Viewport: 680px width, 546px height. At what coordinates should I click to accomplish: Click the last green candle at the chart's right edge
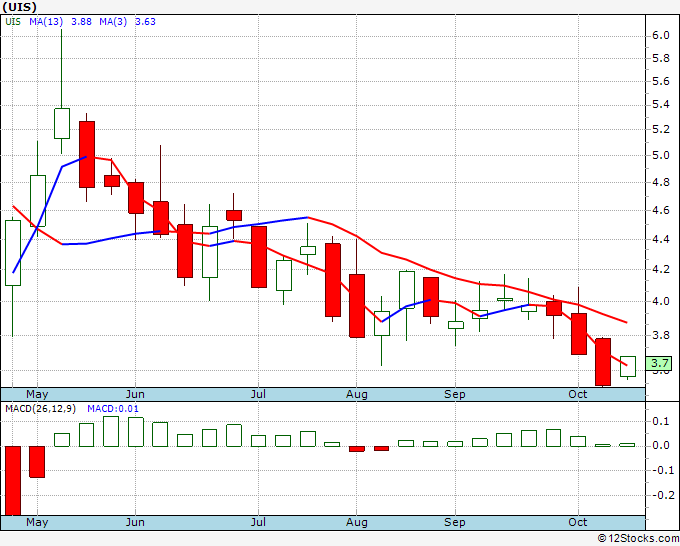(628, 366)
